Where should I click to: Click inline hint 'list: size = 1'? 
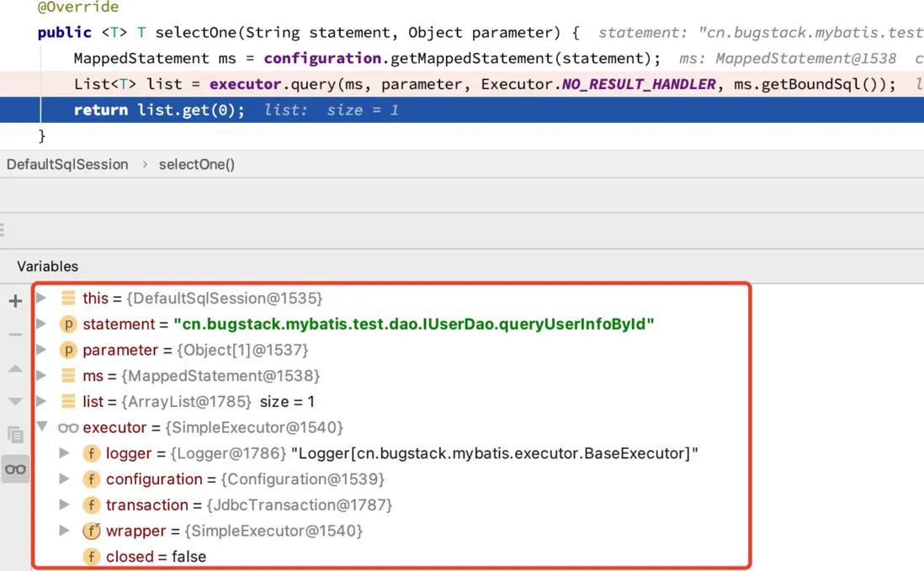click(x=332, y=110)
